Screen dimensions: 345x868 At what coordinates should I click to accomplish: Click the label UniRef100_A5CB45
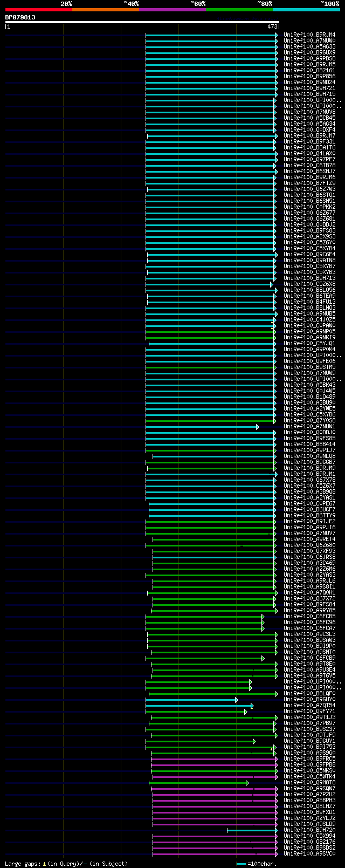pos(309,118)
